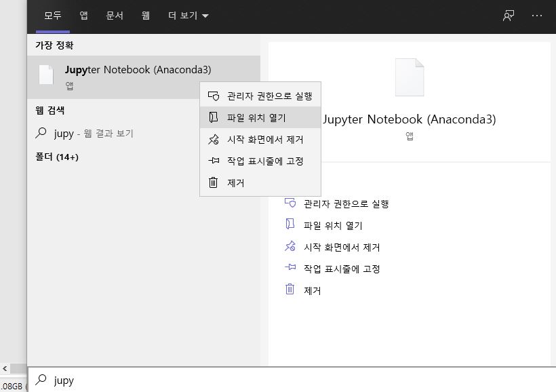
Task: Choose 시작 화면에서 제거 in context menu
Action: 260,140
